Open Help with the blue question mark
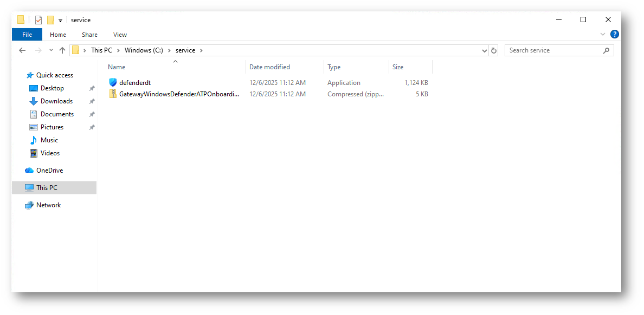 point(614,34)
